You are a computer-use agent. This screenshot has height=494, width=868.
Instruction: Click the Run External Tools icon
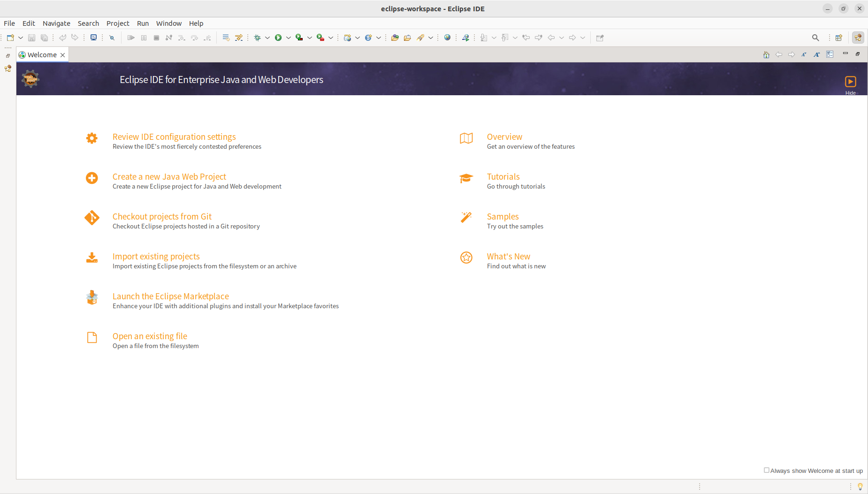coord(320,38)
